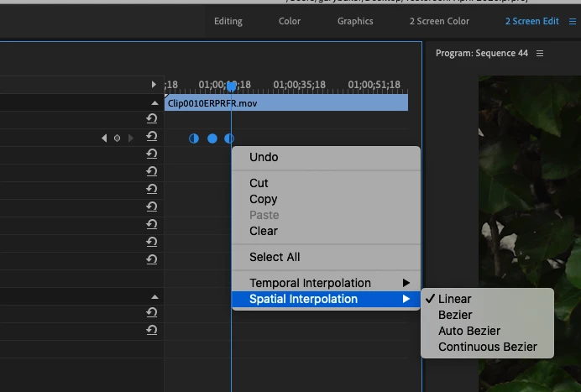
Task: Choose Copy from the context menu
Action: pos(326,199)
